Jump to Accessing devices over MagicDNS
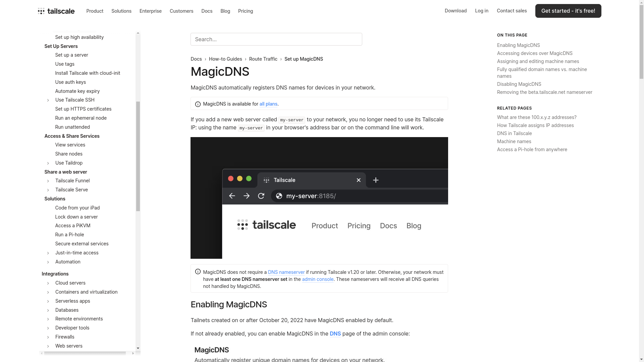644x362 pixels. click(x=535, y=53)
